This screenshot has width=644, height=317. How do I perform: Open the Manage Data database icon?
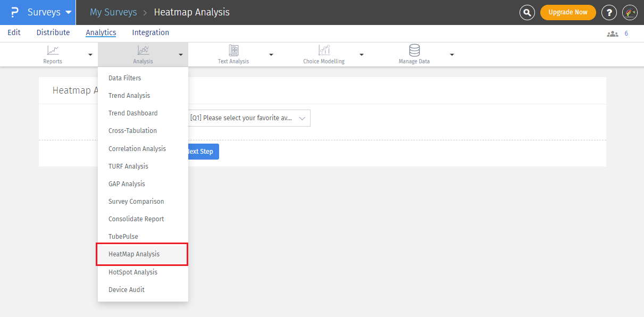pyautogui.click(x=414, y=51)
